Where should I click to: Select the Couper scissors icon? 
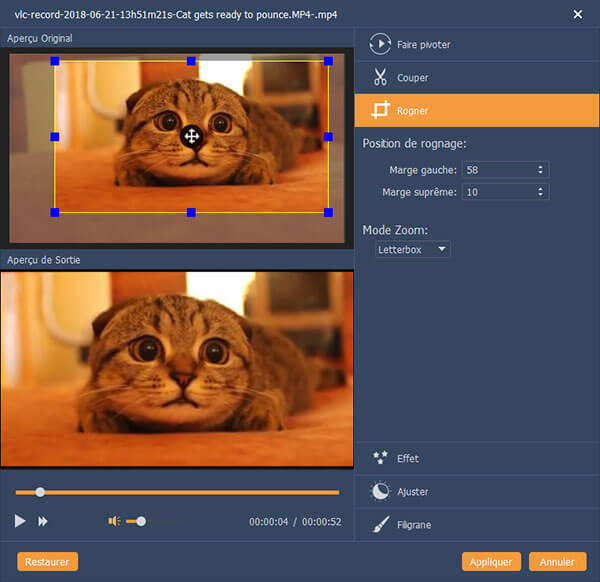coord(379,77)
